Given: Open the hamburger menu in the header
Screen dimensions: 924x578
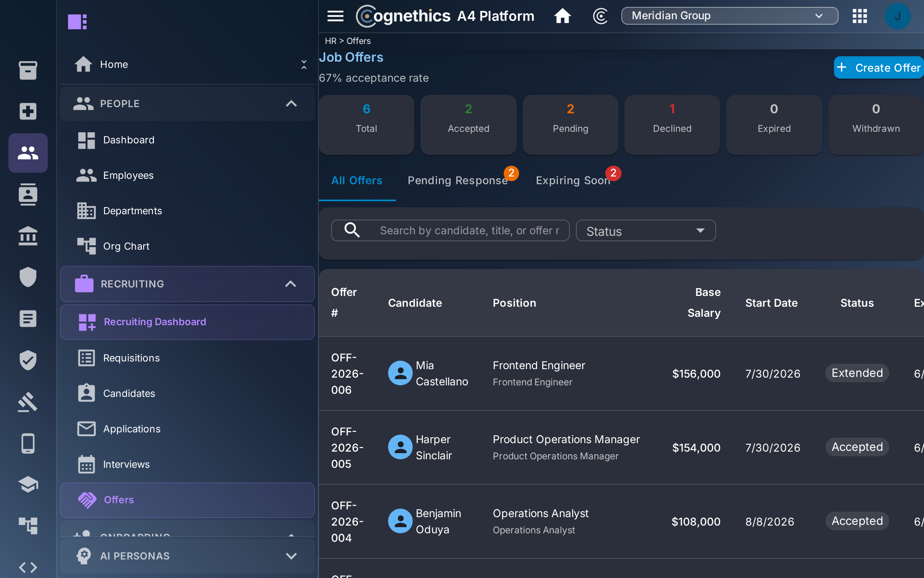Looking at the screenshot, I should (335, 16).
